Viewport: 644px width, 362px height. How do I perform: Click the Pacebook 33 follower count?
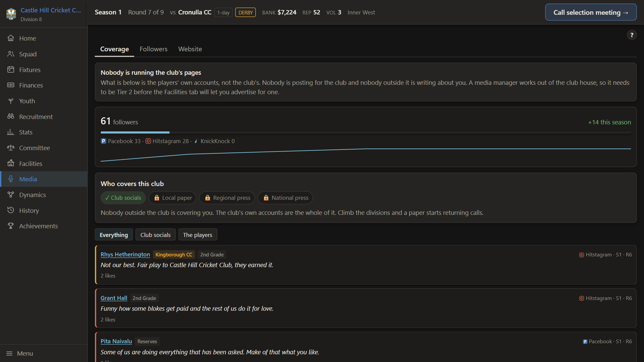point(121,141)
